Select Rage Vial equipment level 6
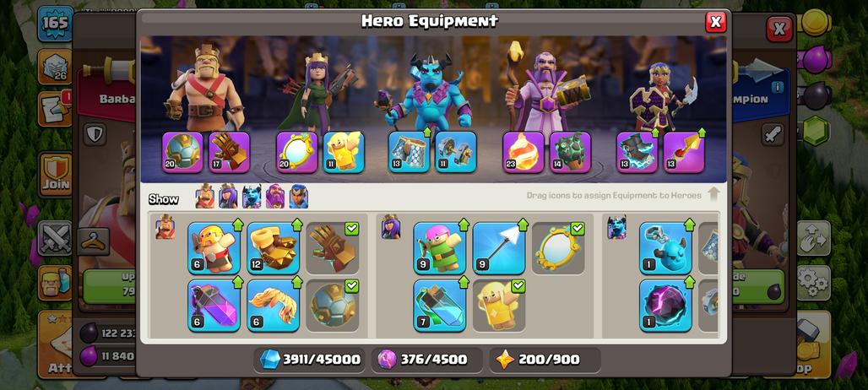Image resolution: width=868 pixels, height=390 pixels. pos(214,306)
